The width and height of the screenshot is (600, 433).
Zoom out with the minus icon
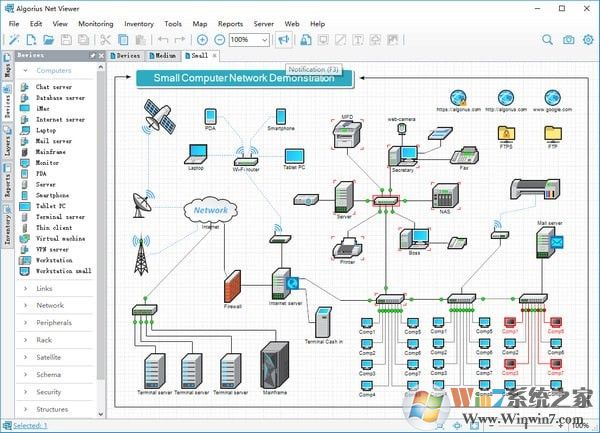tap(219, 40)
